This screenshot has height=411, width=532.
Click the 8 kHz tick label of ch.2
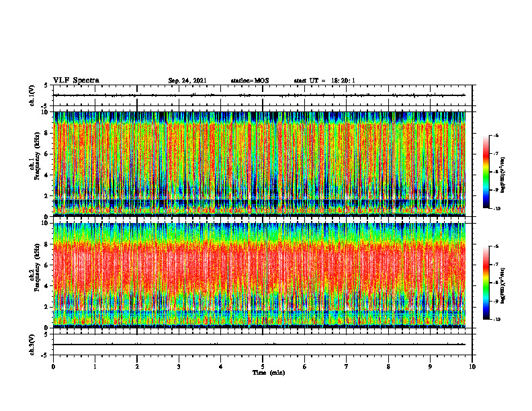coord(48,244)
